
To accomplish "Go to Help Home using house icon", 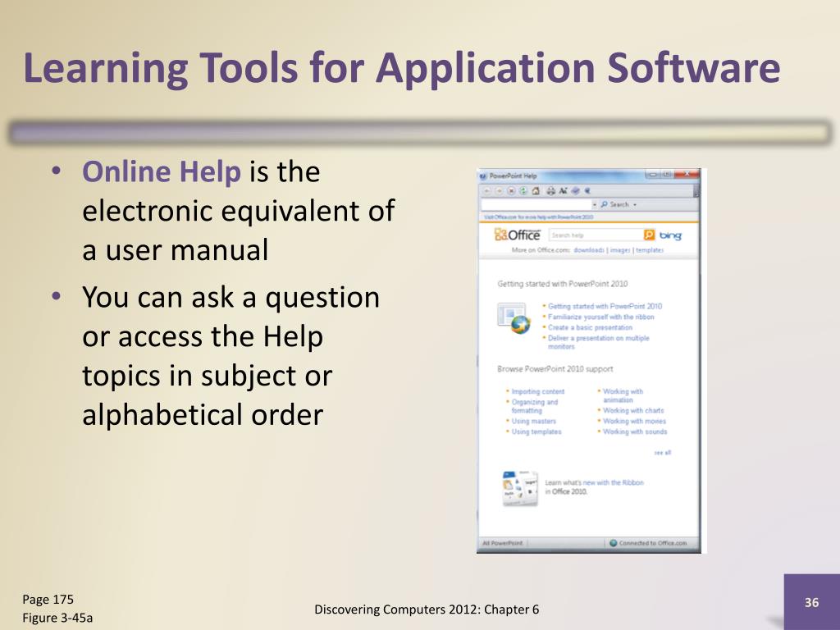I will click(x=536, y=190).
